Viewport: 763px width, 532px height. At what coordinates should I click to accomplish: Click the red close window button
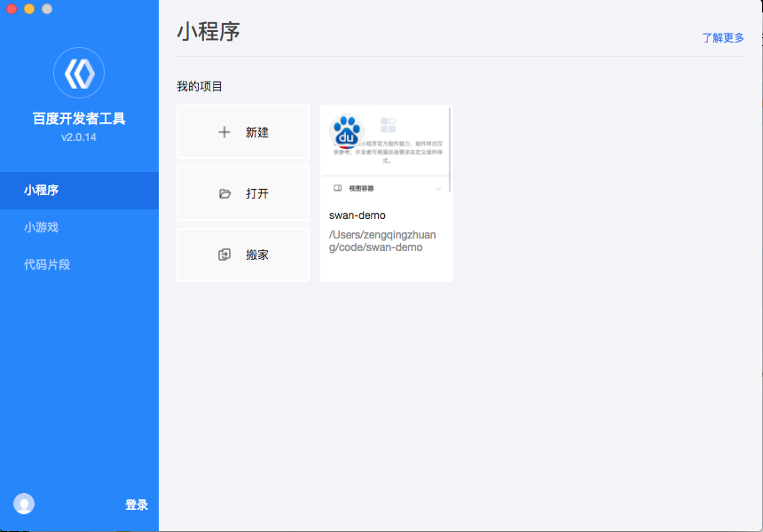(x=12, y=9)
